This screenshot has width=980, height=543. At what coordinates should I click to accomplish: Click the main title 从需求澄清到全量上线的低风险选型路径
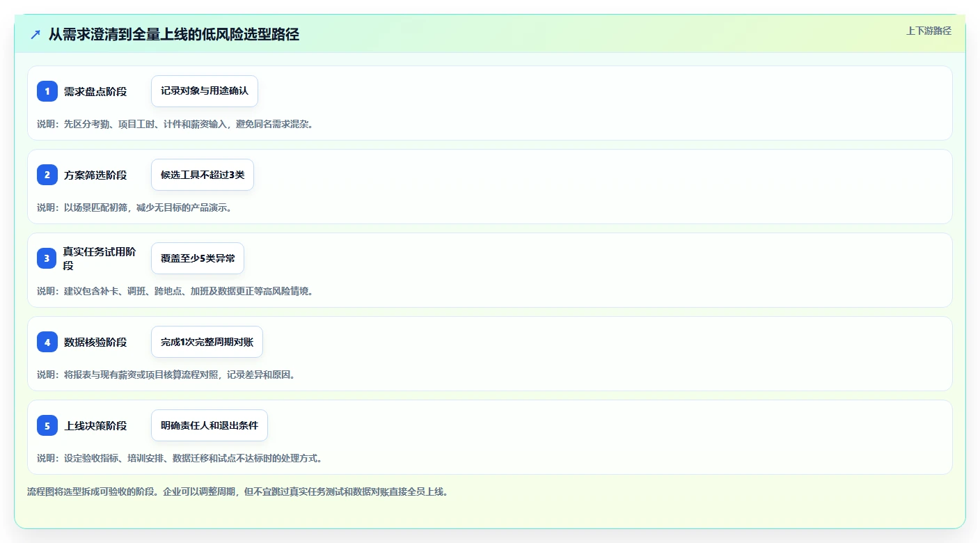point(174,34)
